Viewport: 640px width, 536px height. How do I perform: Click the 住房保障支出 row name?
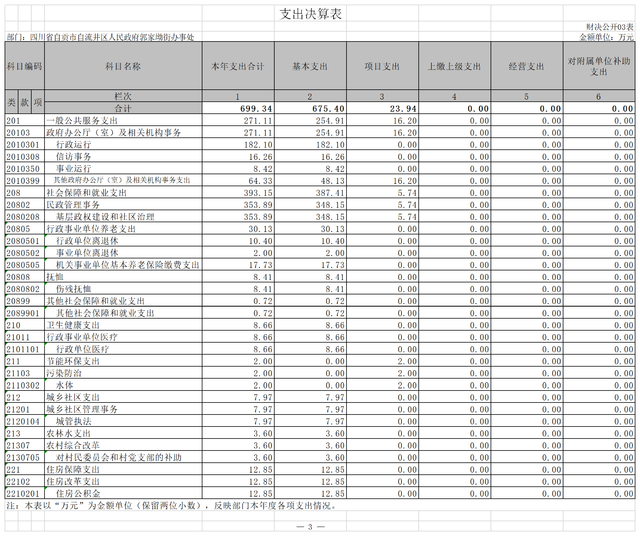73,470
